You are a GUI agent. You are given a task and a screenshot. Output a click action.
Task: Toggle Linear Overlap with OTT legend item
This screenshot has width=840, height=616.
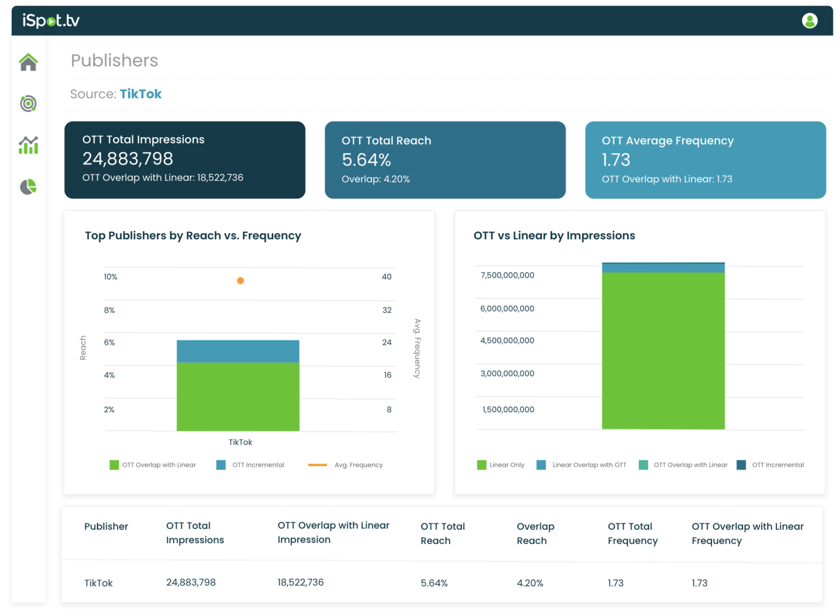pyautogui.click(x=581, y=465)
